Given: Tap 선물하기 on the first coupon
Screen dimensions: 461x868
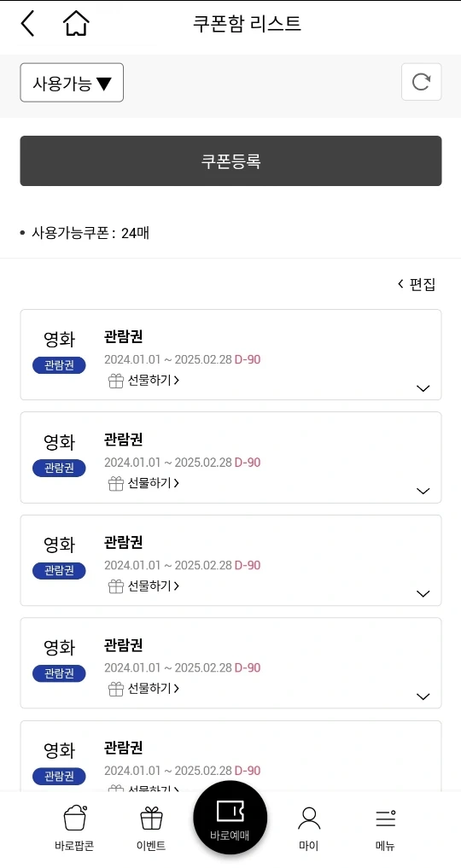Looking at the screenshot, I should 144,381.
